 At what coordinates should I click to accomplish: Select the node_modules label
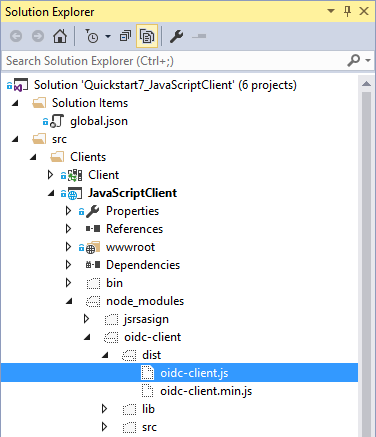click(x=145, y=301)
